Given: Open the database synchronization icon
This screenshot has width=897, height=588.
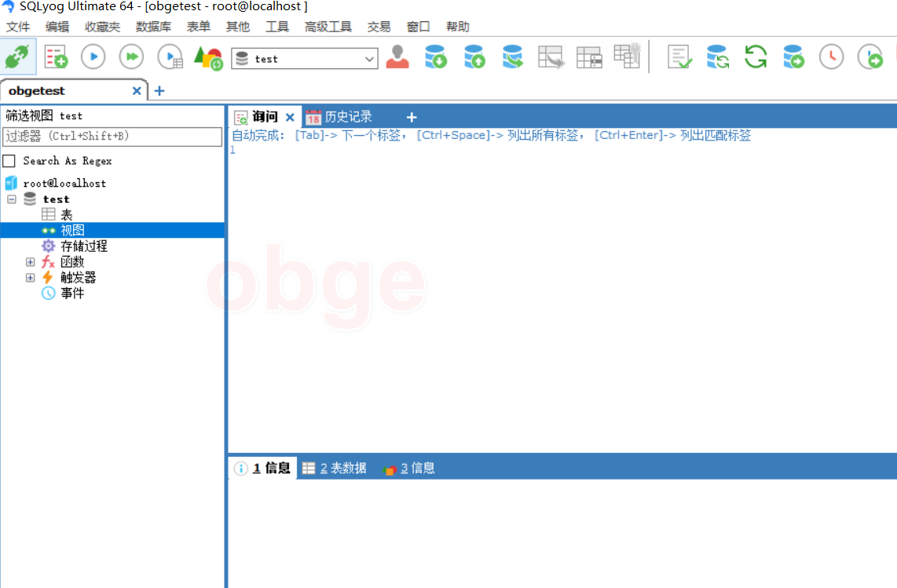Looking at the screenshot, I should (717, 57).
